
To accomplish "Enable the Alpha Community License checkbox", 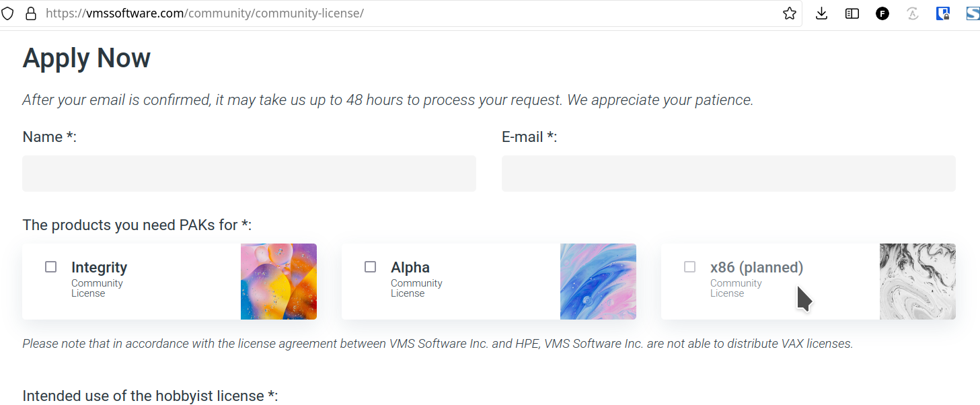I will [371, 267].
